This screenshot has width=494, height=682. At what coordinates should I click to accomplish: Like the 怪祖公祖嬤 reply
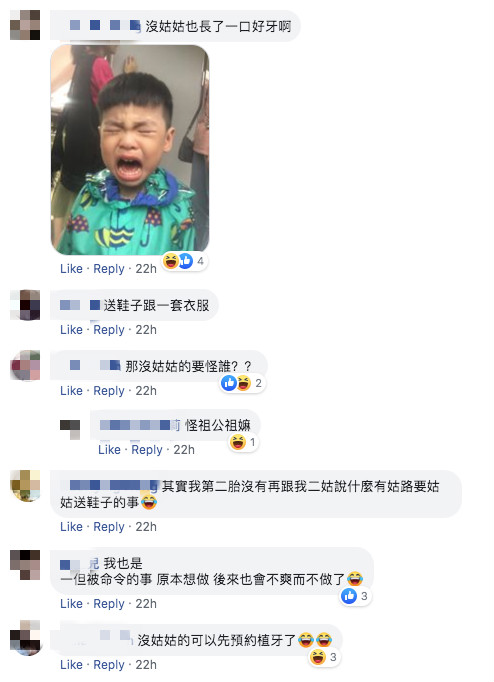pos(110,450)
